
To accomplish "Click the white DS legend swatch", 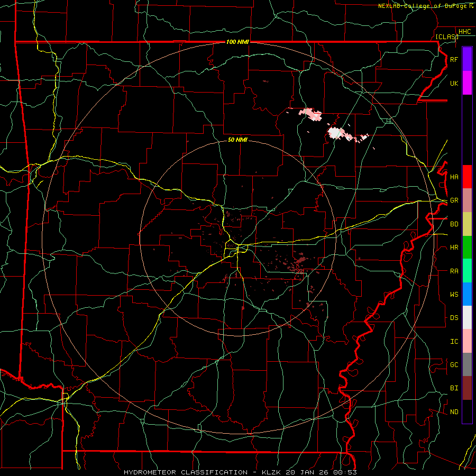I will pos(467,317).
